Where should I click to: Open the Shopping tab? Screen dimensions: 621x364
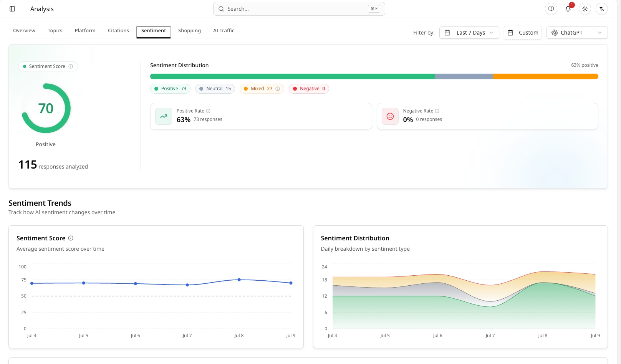[189, 31]
